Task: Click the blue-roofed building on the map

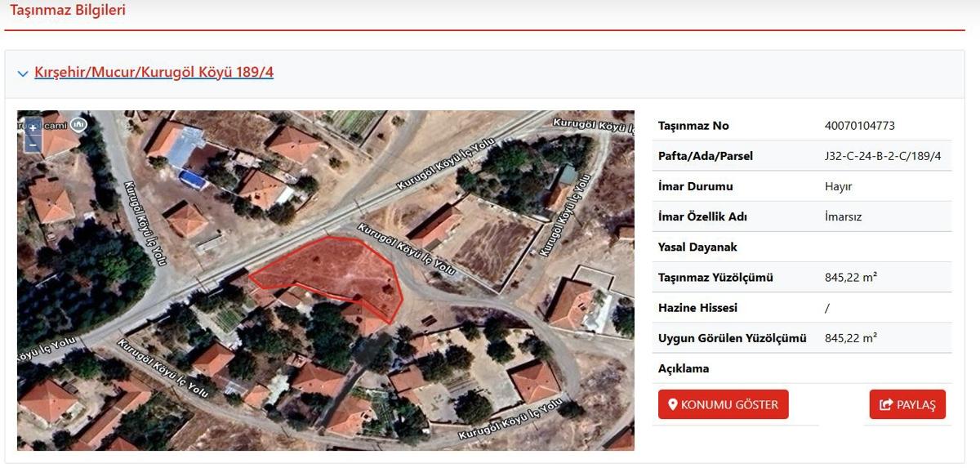Action: pos(190,176)
